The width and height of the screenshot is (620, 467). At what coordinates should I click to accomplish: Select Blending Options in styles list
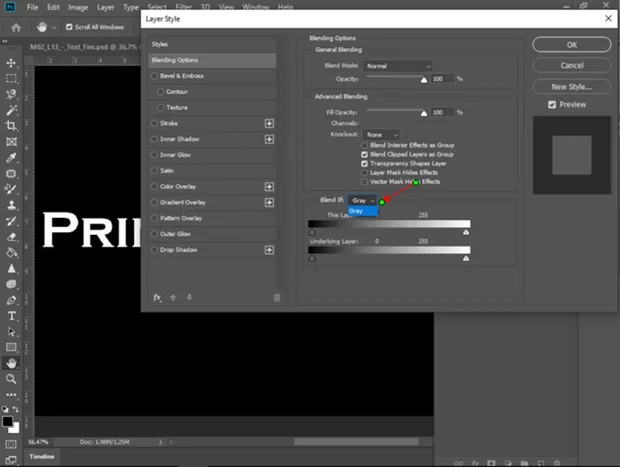tap(212, 60)
